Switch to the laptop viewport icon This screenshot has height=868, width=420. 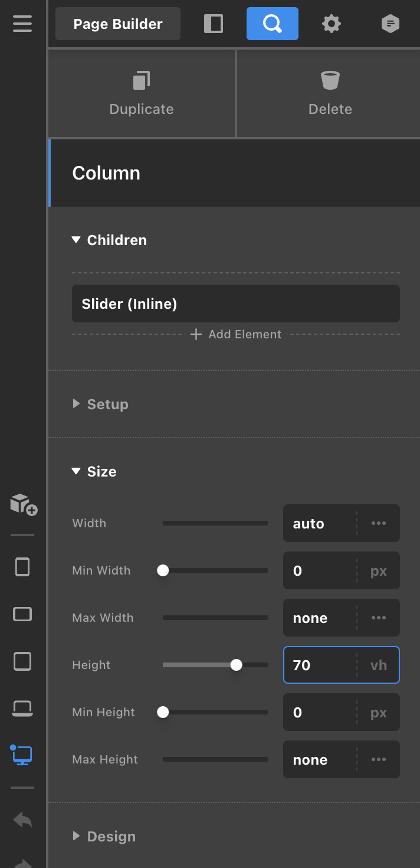tap(22, 707)
